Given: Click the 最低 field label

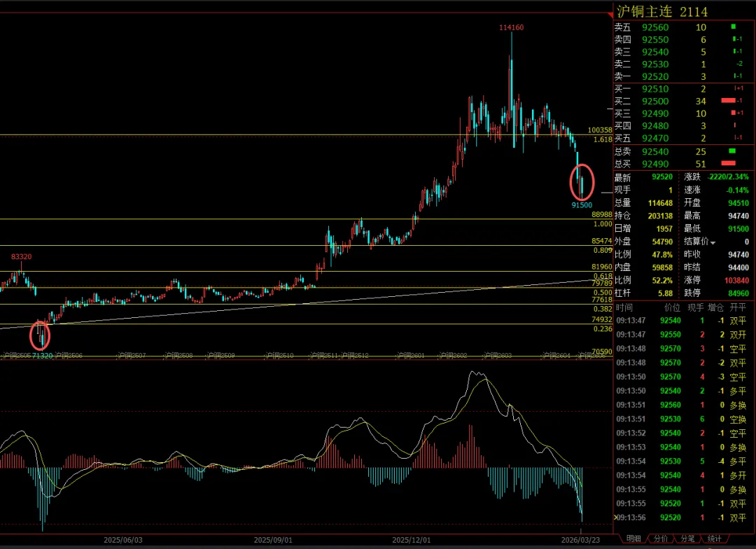Looking at the screenshot, I should 692,229.
